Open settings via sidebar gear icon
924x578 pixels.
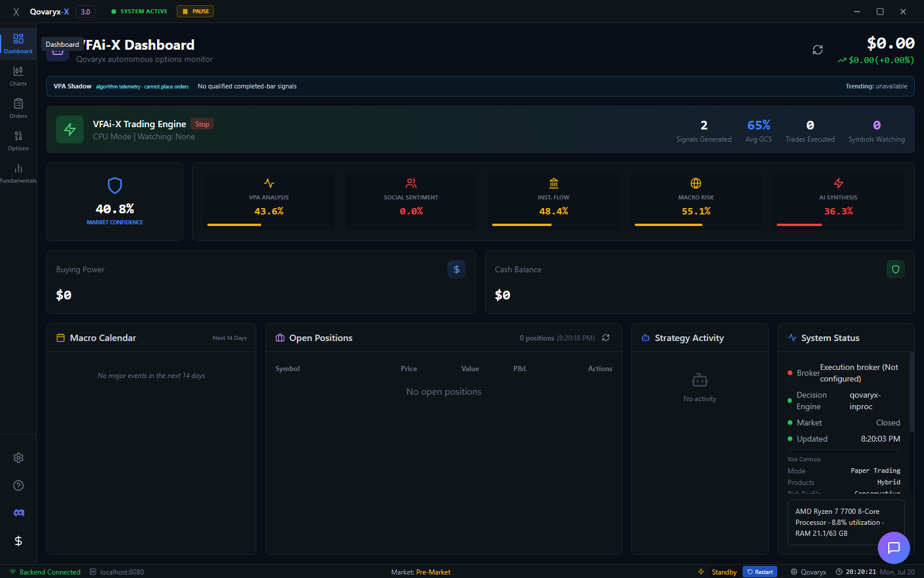18,458
